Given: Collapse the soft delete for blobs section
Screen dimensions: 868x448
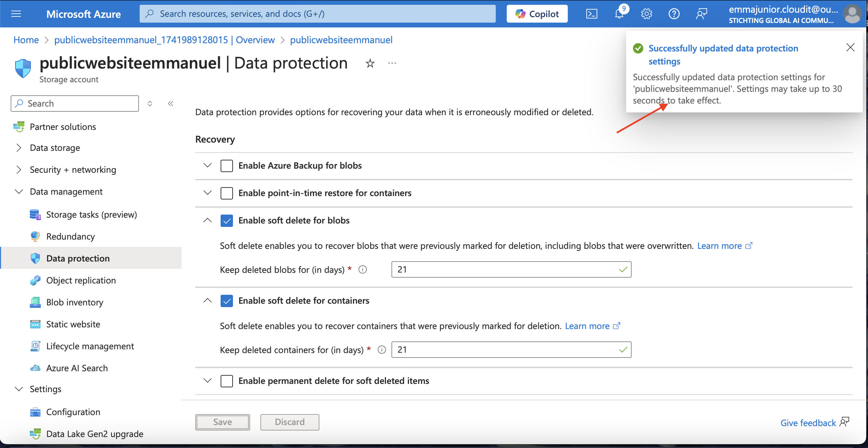Looking at the screenshot, I should (208, 220).
